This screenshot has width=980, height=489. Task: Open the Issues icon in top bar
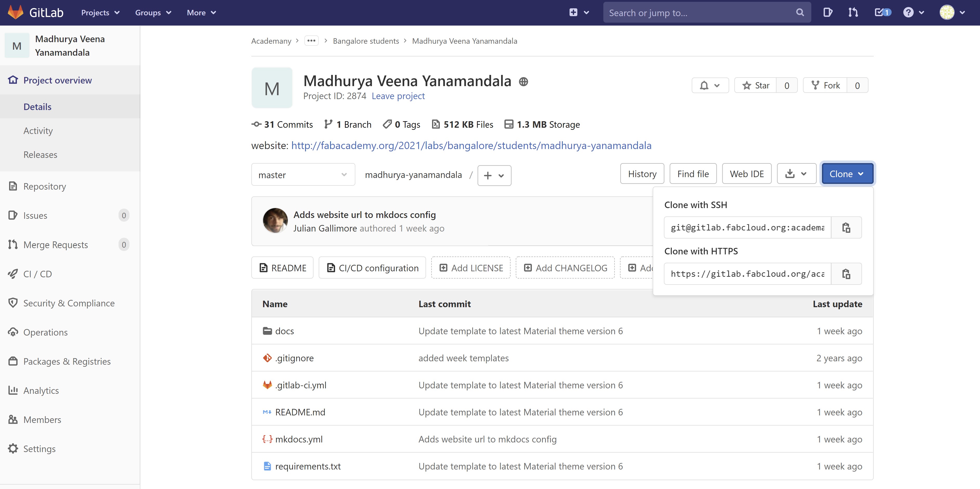[827, 12]
